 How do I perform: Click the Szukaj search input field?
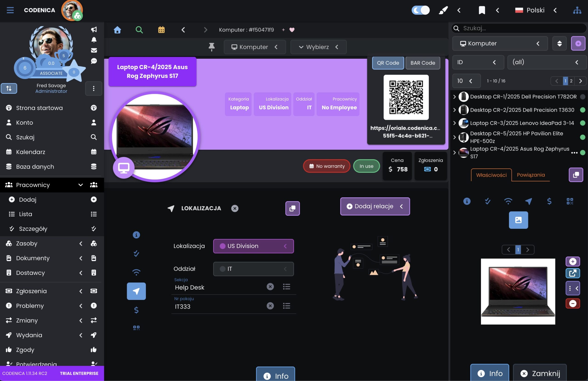(x=519, y=28)
